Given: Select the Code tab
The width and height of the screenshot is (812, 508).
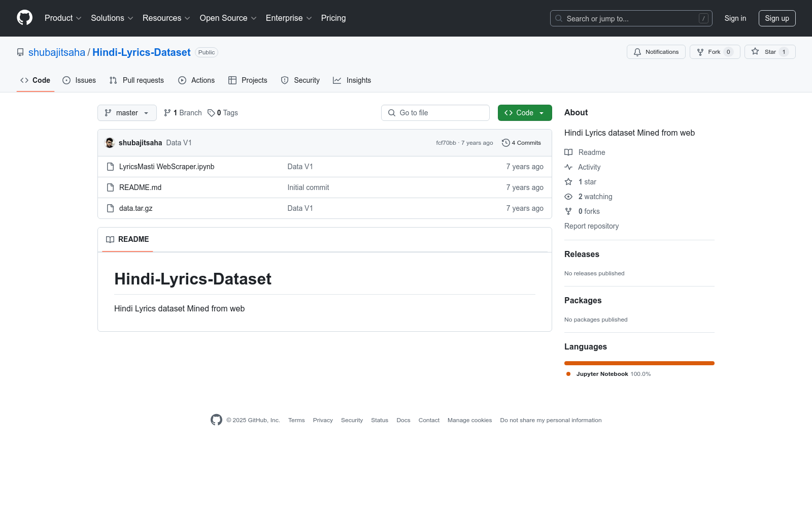Looking at the screenshot, I should click(36, 80).
